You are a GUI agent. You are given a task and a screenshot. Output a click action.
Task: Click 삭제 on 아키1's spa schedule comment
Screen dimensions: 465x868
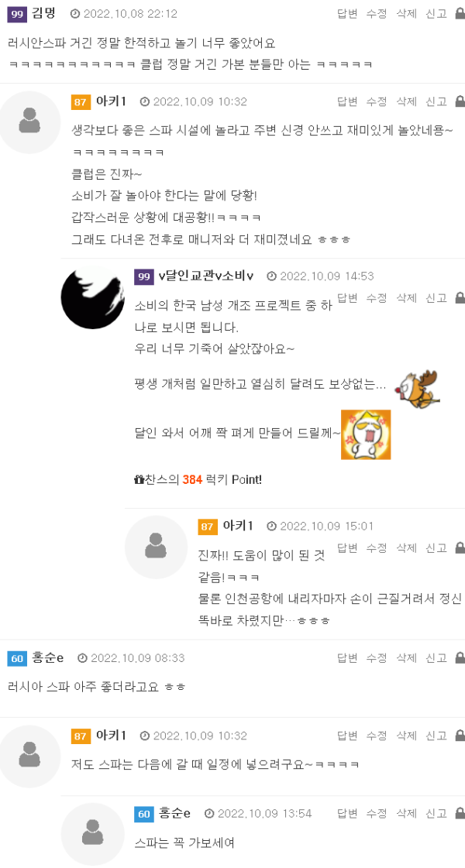tap(406, 736)
